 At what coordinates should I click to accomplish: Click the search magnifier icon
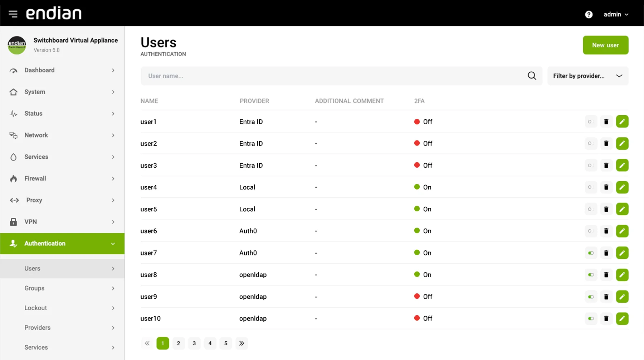tap(532, 76)
